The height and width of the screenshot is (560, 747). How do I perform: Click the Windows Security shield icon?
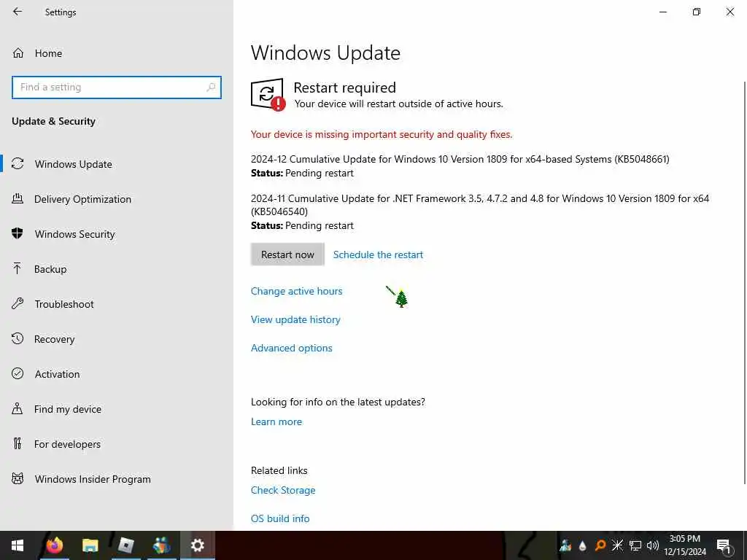point(18,233)
